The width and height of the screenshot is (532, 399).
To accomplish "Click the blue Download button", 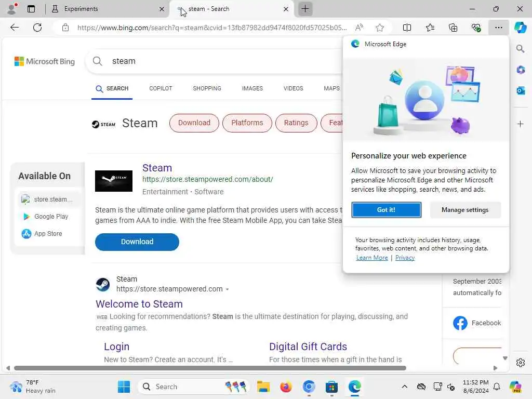I will pos(137,242).
